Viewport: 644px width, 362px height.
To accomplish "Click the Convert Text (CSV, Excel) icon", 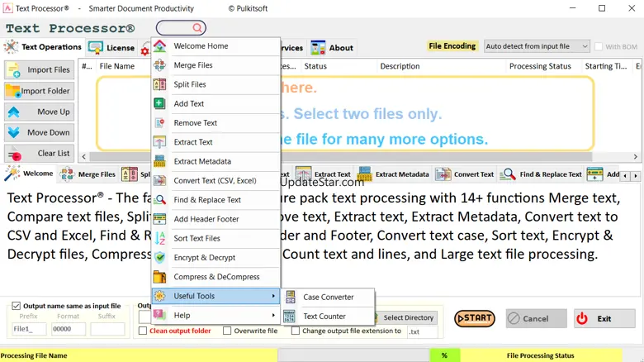I will click(x=160, y=181).
